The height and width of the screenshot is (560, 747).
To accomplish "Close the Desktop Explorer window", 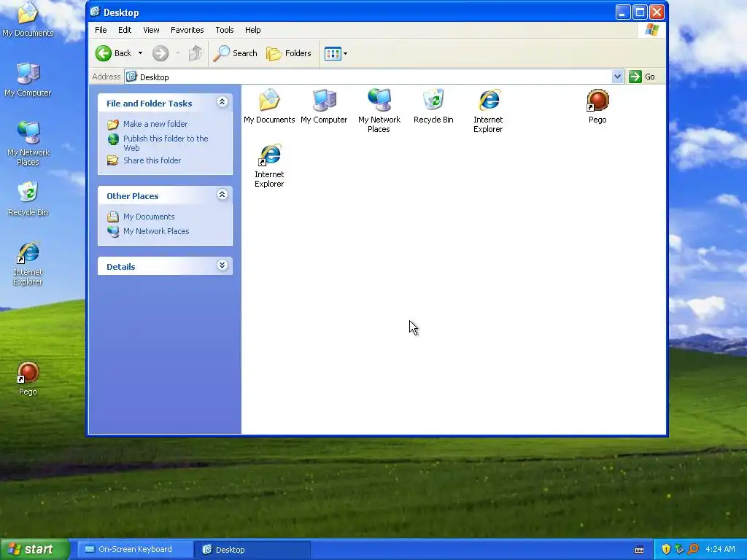I will click(x=657, y=12).
